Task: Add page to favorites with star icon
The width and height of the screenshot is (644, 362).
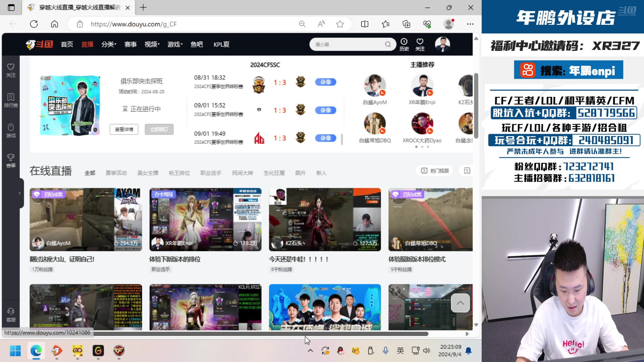Action: (x=340, y=24)
